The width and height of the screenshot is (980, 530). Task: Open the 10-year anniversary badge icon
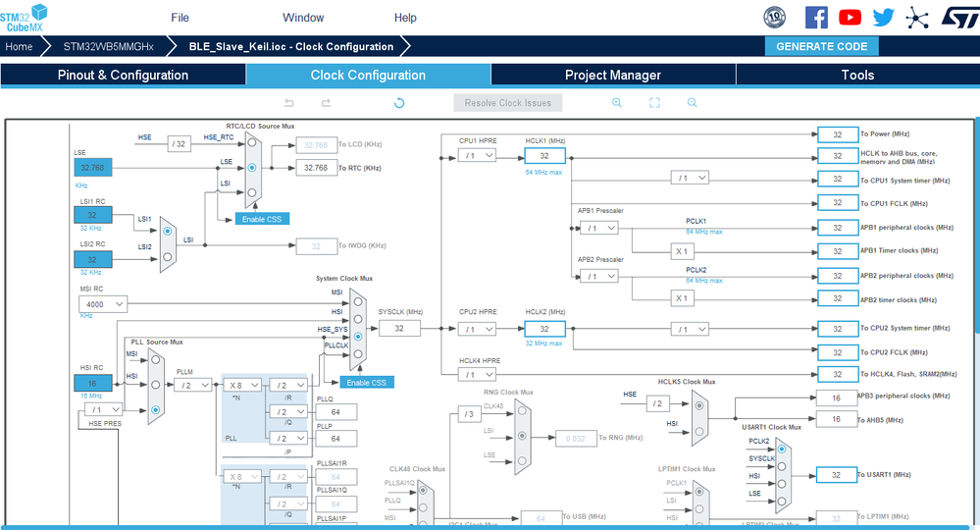pyautogui.click(x=774, y=17)
